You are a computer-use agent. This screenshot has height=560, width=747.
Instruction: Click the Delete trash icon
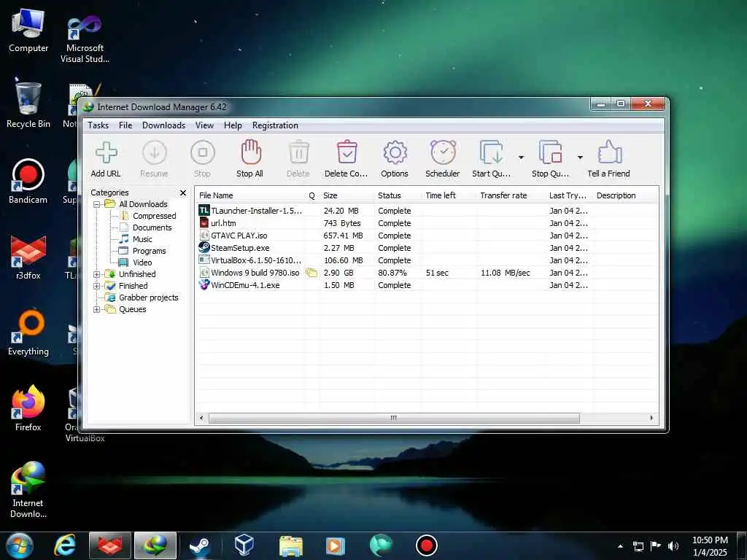click(x=298, y=153)
